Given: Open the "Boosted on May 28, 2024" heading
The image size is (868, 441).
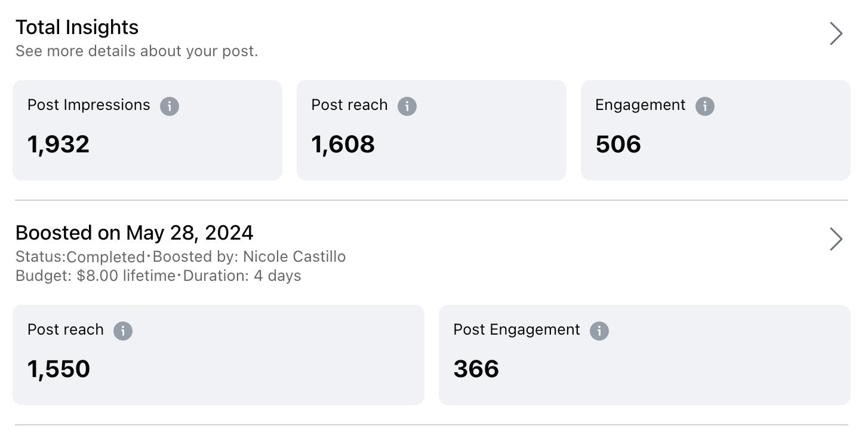Looking at the screenshot, I should point(134,232).
